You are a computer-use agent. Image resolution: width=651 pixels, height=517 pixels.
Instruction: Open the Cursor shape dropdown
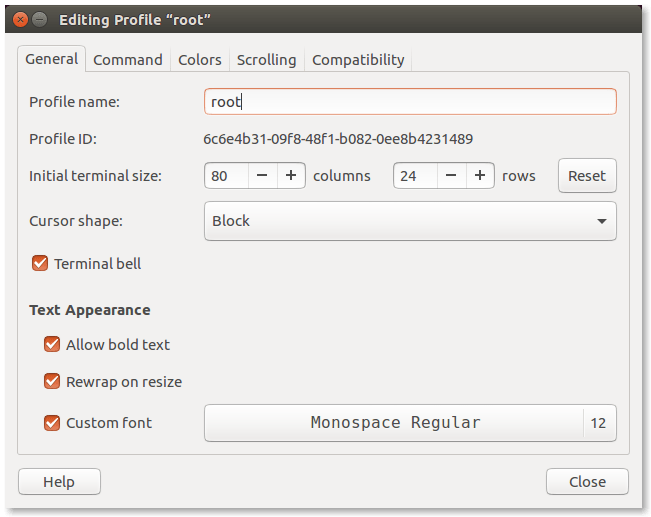410,221
